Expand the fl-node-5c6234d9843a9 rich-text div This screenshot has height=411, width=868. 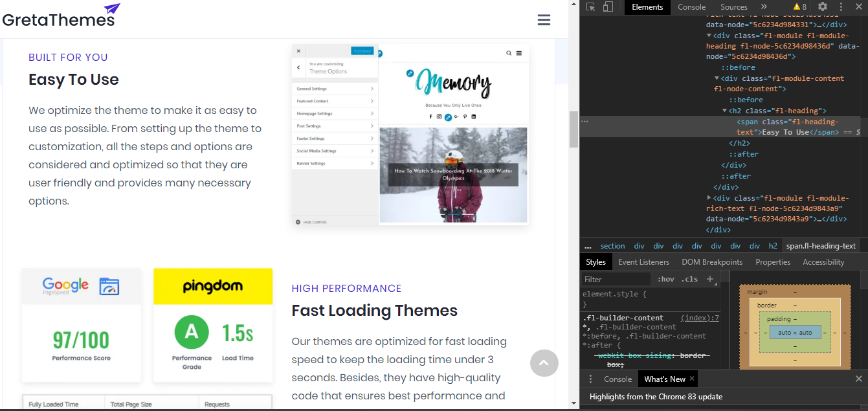709,197
